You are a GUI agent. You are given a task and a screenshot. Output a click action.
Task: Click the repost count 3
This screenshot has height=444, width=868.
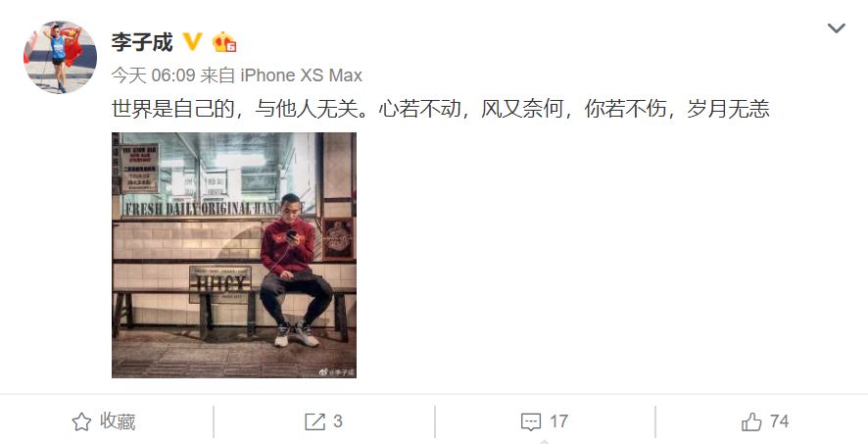coord(338,421)
